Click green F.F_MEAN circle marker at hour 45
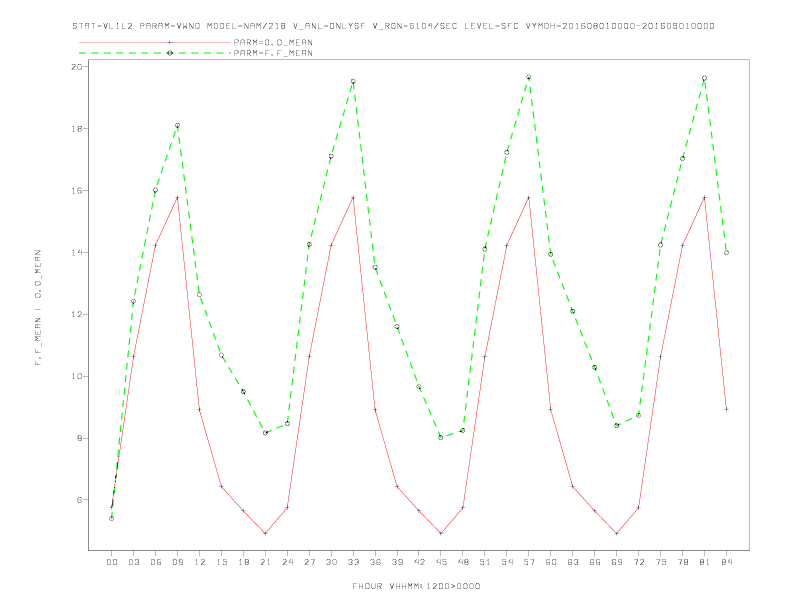 [x=441, y=437]
